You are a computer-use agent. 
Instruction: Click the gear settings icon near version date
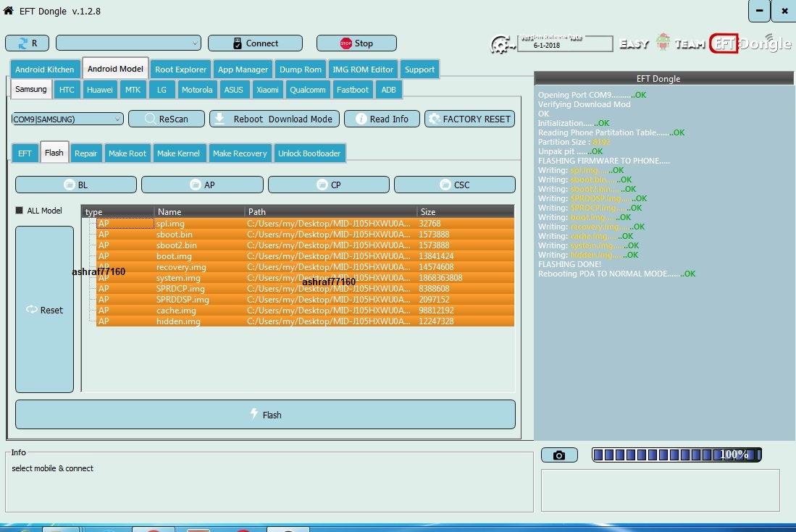500,45
